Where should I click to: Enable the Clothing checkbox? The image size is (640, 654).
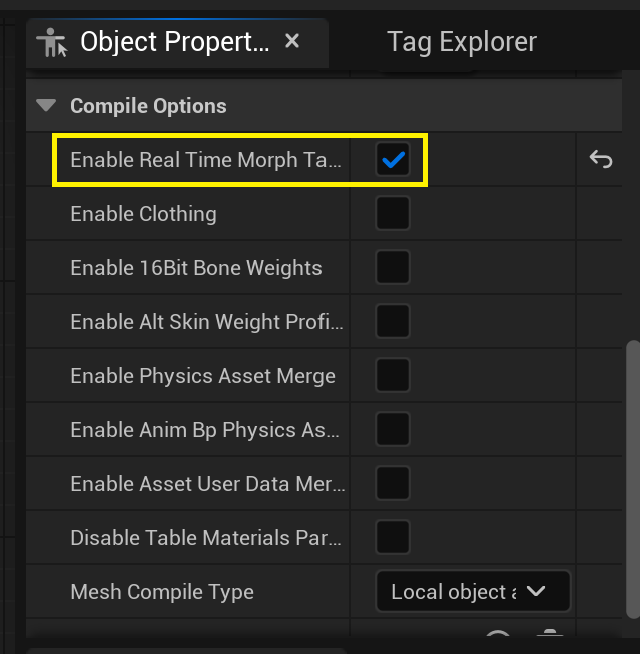pyautogui.click(x=393, y=213)
